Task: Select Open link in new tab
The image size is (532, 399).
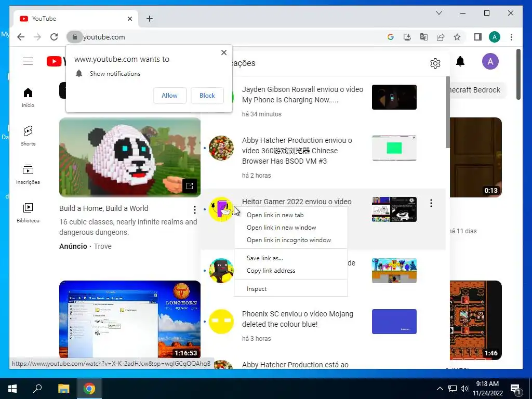Action: pyautogui.click(x=291, y=215)
